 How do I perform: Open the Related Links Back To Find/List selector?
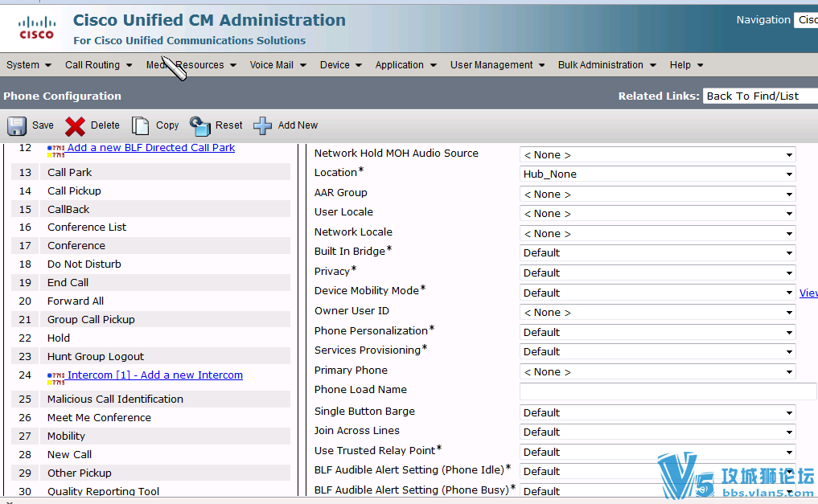coord(759,96)
